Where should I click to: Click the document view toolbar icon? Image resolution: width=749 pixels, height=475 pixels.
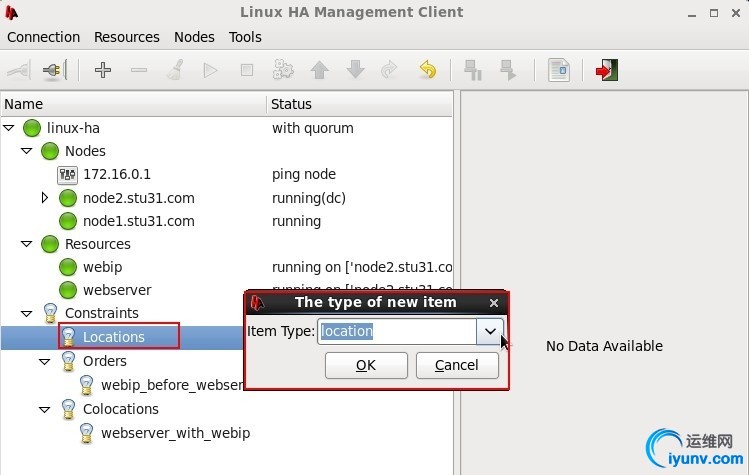[x=558, y=71]
